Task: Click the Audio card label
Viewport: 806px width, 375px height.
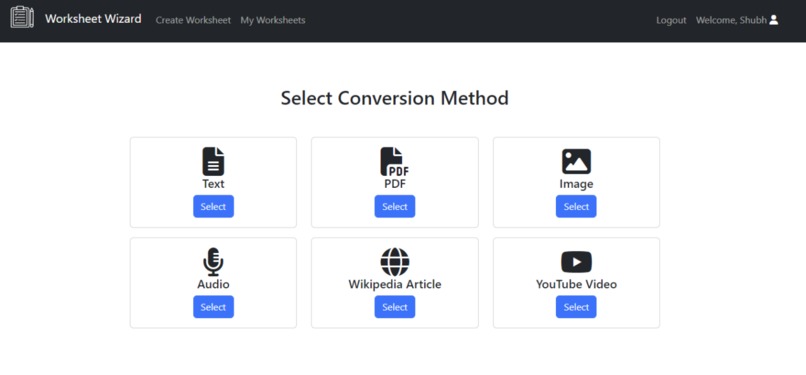Action: point(213,284)
